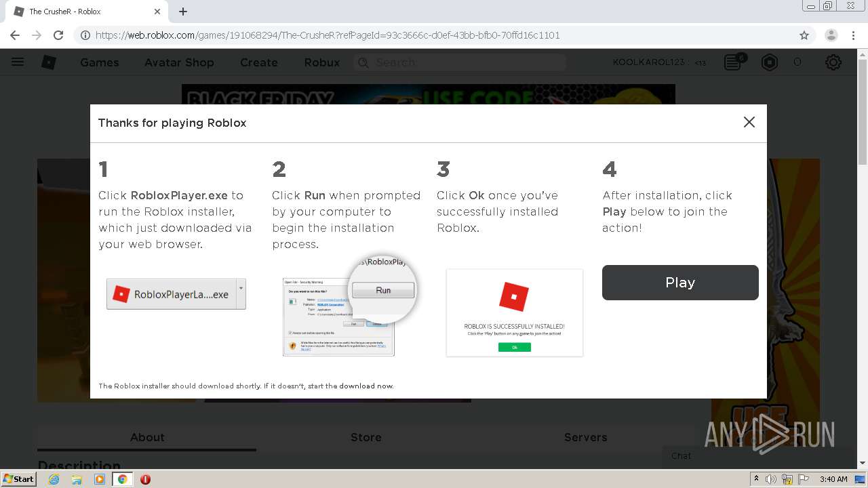
Task: View site information lock icon
Action: point(85,35)
